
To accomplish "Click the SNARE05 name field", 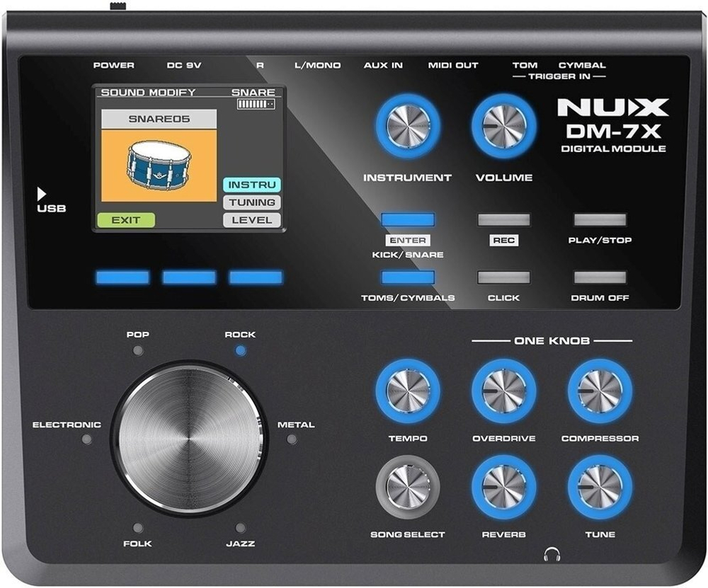I will click(x=159, y=119).
